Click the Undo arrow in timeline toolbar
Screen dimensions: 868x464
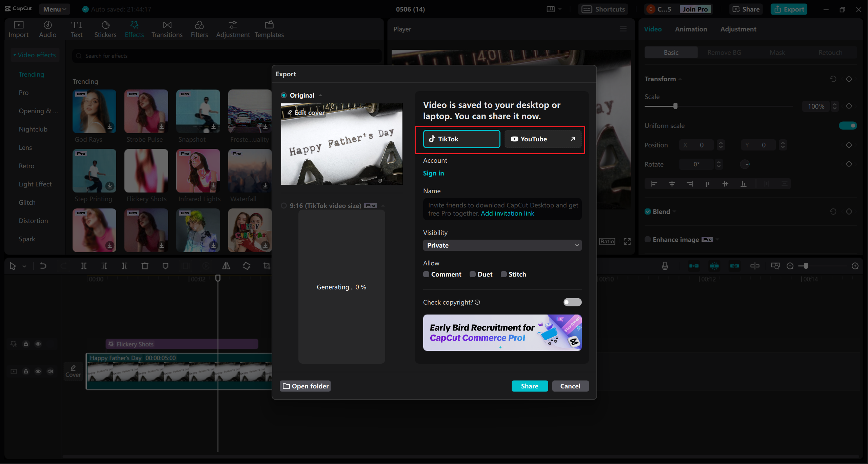coord(43,266)
